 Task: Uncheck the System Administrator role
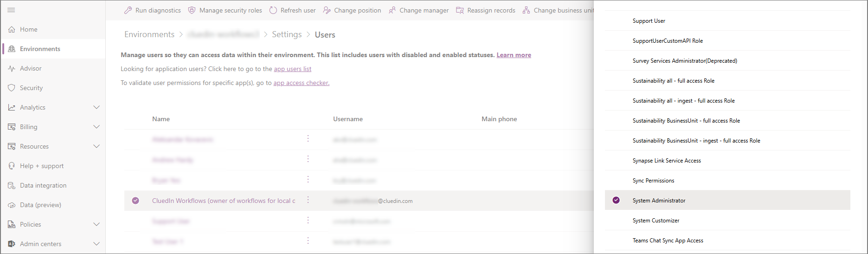coord(616,200)
